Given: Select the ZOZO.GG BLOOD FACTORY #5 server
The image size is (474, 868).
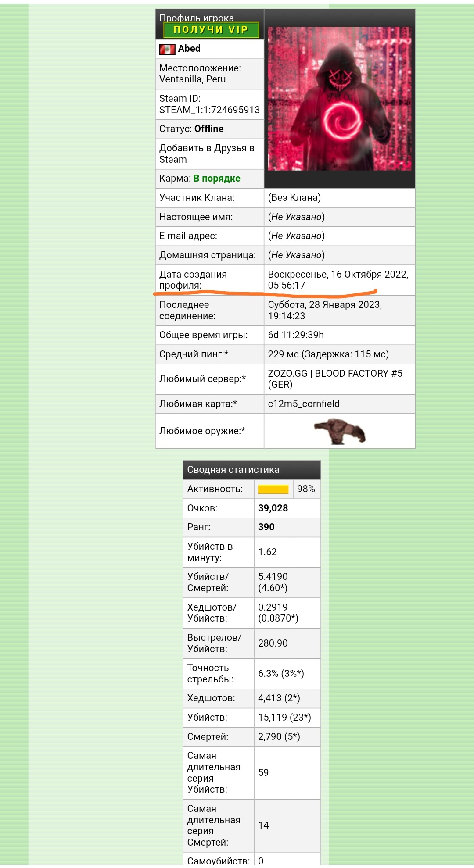Looking at the screenshot, I should (x=335, y=379).
